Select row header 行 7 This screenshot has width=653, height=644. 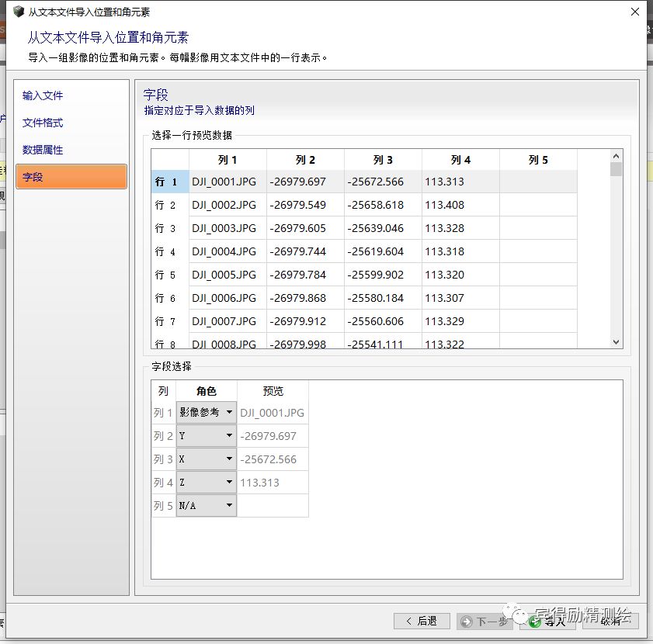[x=170, y=321]
